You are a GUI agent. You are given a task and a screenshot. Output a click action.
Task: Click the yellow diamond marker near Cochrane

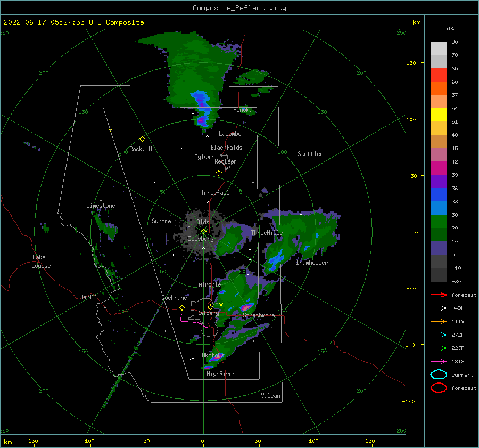tap(183, 307)
